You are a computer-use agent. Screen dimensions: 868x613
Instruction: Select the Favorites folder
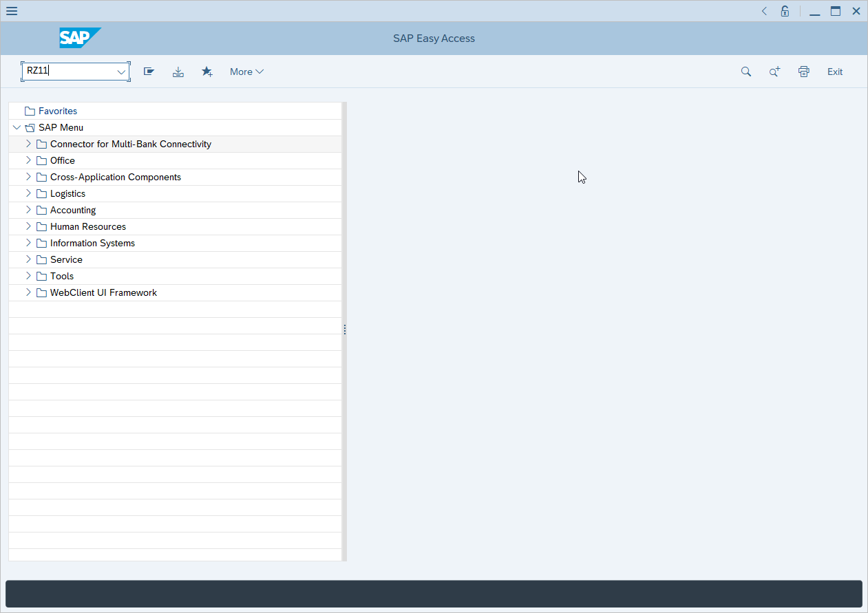coord(56,111)
